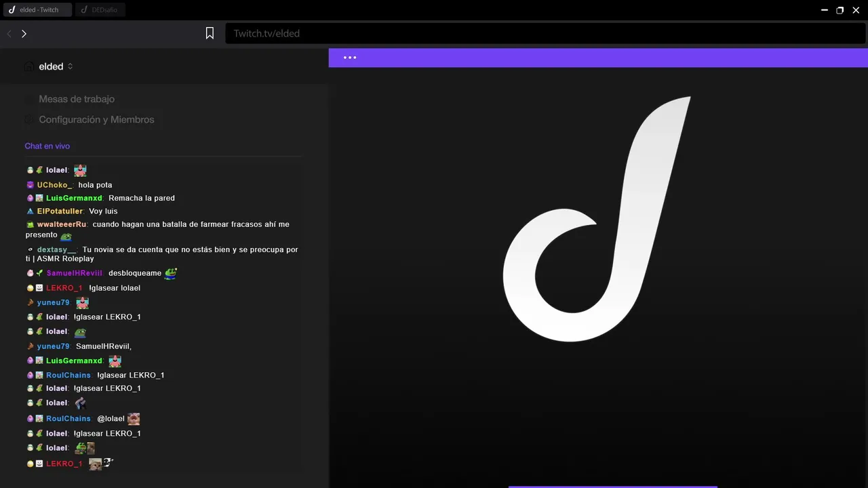Click the text "hola pota"
The image size is (868, 488).
[x=95, y=185]
